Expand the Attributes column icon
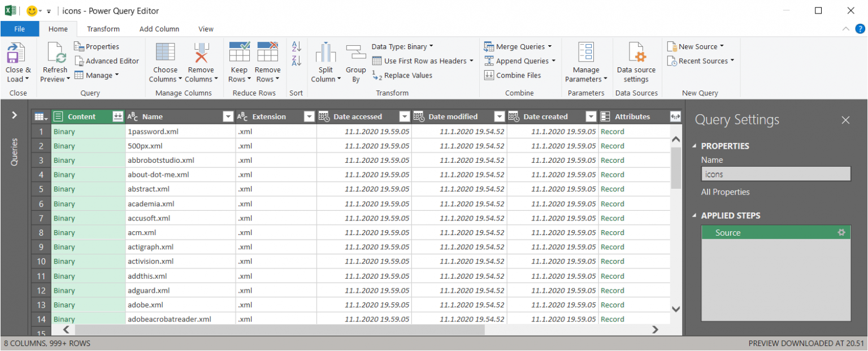The image size is (868, 351). pyautogui.click(x=675, y=116)
